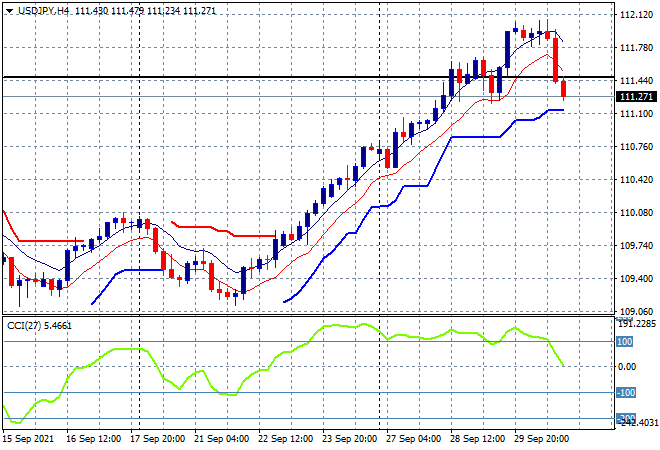Viewport: 660px width, 450px height.
Task: Click the 111.440 price axis label
Action: point(636,80)
